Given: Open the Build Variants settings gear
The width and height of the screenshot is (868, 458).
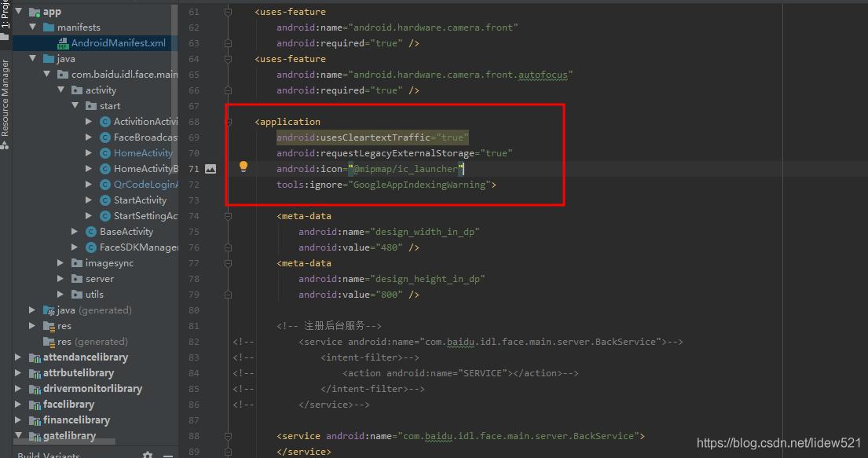Looking at the screenshot, I should (147, 453).
